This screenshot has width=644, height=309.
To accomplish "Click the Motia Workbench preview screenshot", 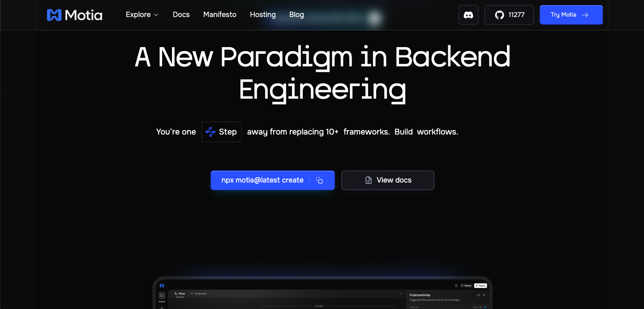I will tap(322, 293).
